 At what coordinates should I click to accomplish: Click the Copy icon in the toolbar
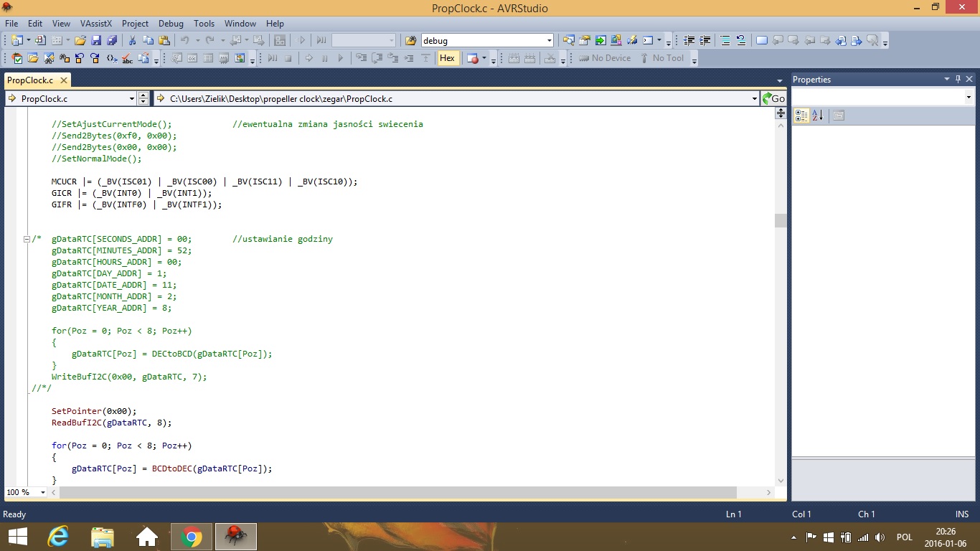coord(148,40)
